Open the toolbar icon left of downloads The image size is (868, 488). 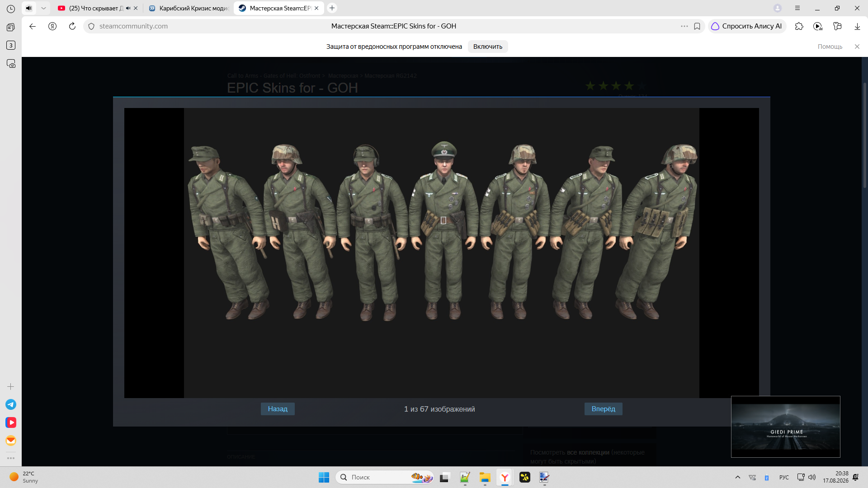pyautogui.click(x=837, y=26)
